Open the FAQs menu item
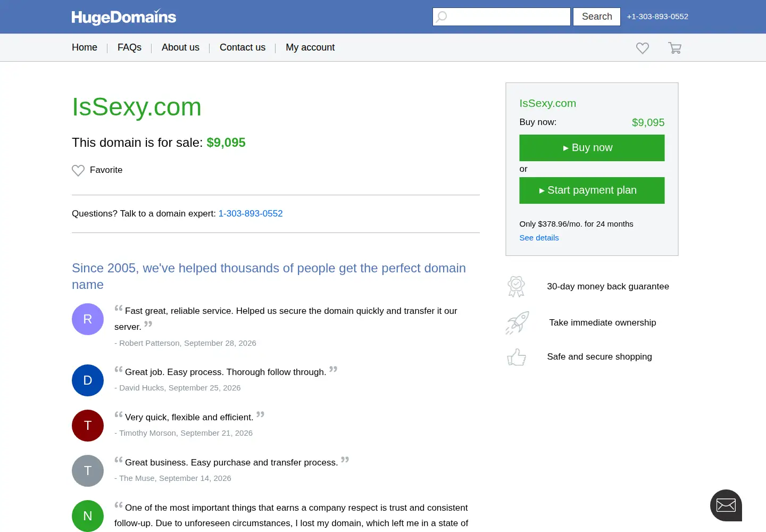The image size is (766, 532). [129, 47]
